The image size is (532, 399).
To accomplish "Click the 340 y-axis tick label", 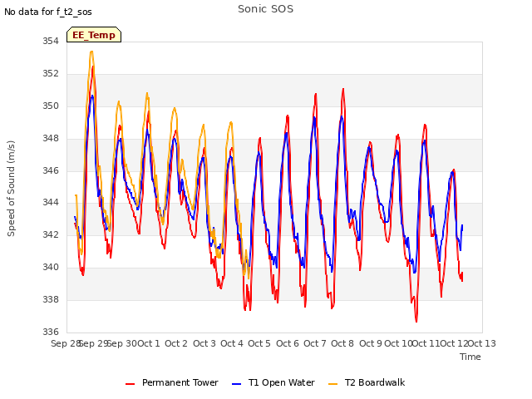I will point(51,268).
